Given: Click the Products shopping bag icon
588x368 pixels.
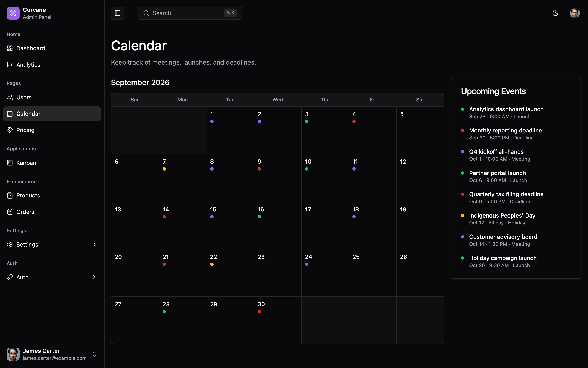Looking at the screenshot, I should (x=10, y=195).
